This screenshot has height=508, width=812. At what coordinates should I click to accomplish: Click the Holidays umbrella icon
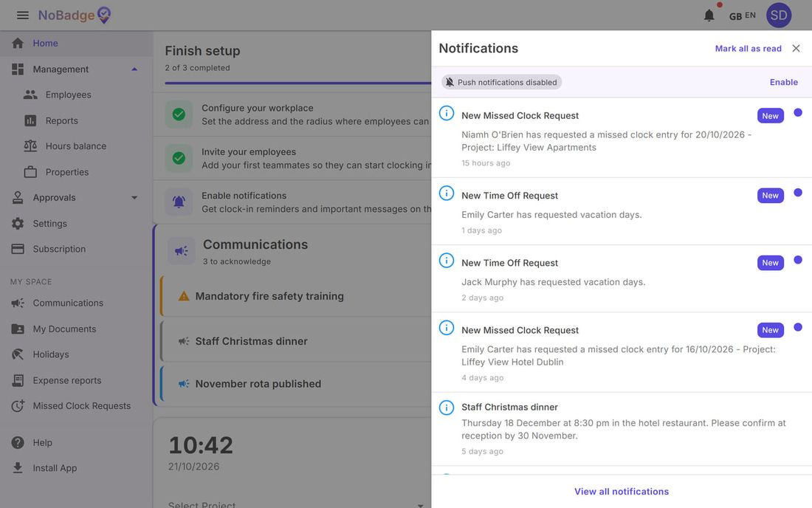click(x=18, y=354)
